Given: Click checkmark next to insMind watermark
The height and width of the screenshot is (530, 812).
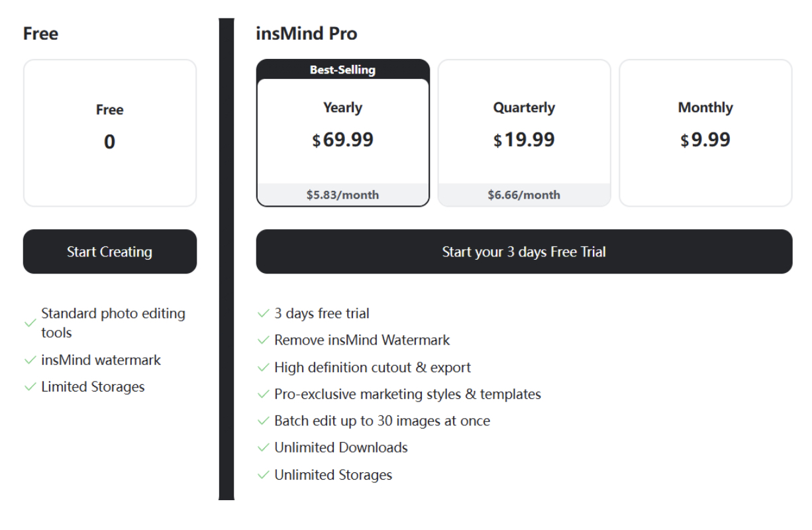Looking at the screenshot, I should pyautogui.click(x=30, y=360).
